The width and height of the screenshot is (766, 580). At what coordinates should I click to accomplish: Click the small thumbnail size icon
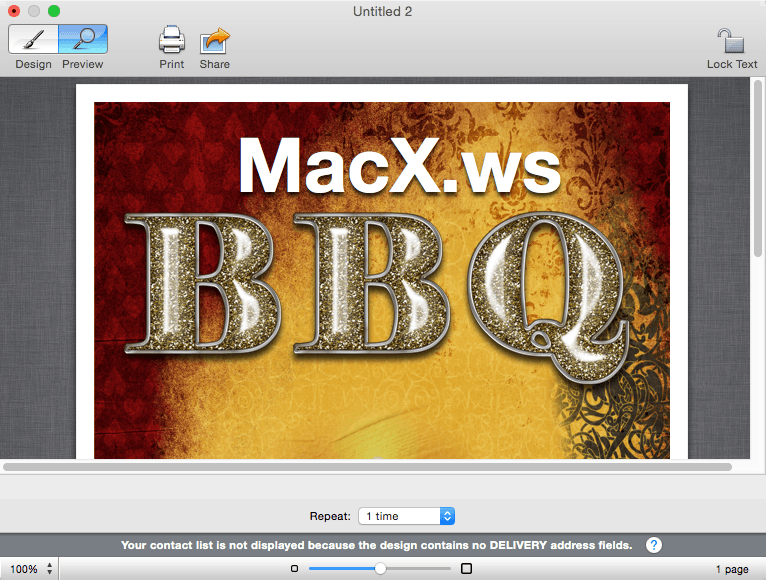[294, 568]
